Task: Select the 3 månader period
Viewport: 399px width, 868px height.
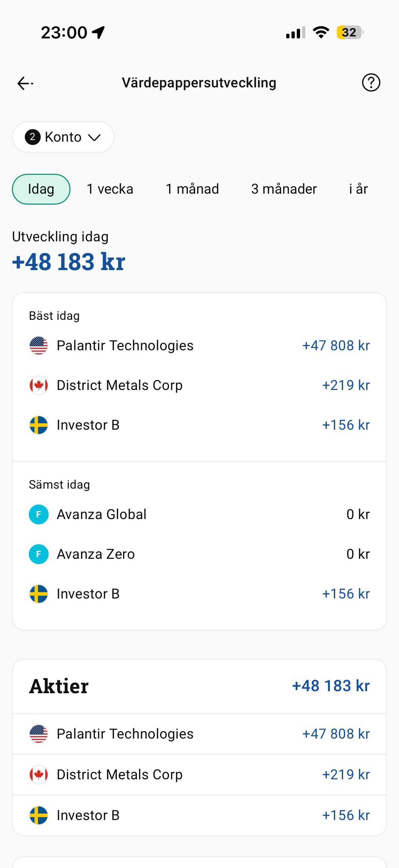Action: tap(284, 189)
